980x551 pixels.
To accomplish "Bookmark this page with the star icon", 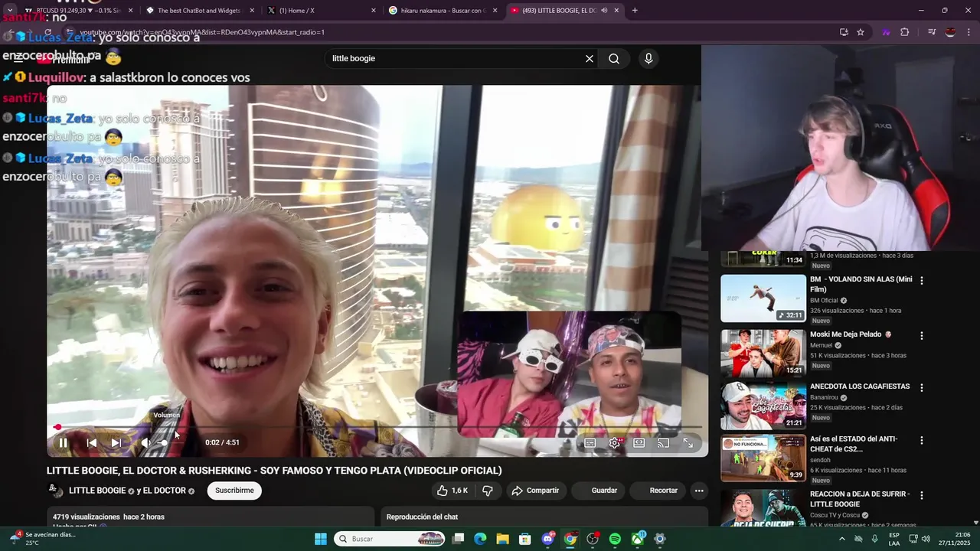I will click(x=861, y=32).
